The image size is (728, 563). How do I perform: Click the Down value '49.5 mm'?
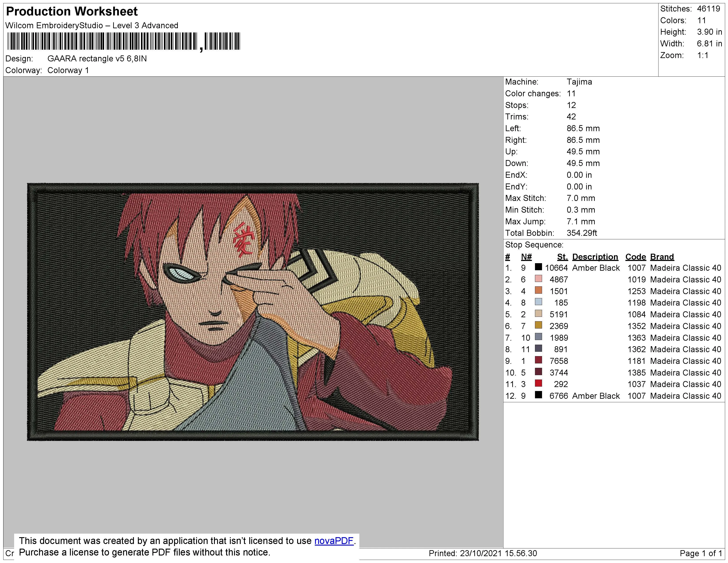[x=583, y=163]
